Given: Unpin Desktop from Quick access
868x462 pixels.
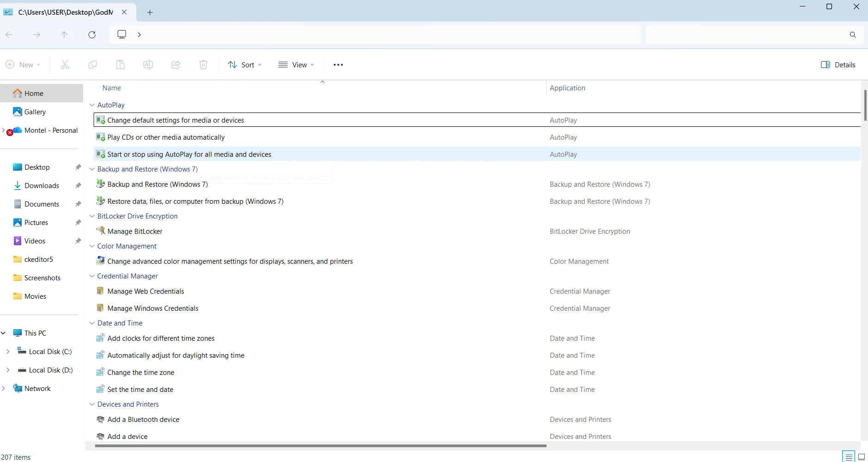Looking at the screenshot, I should click(78, 167).
